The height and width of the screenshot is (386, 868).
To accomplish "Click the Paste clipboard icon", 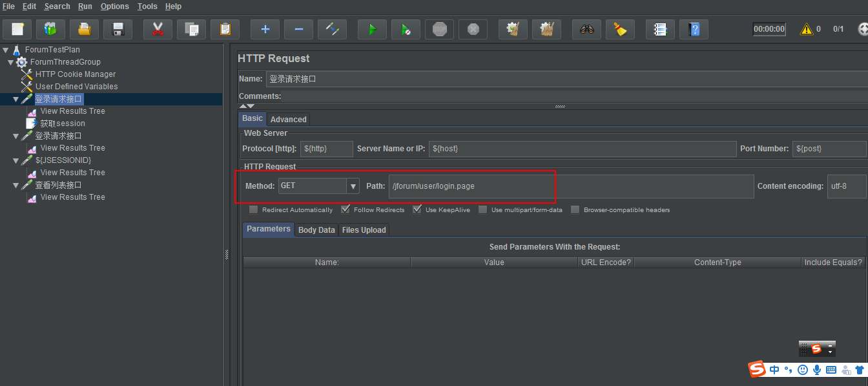I will coord(225,29).
